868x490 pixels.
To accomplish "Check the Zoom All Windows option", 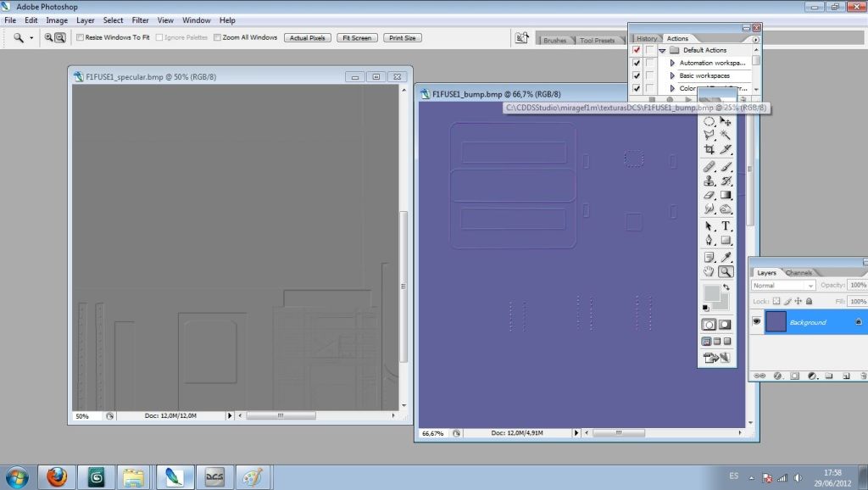I will (x=217, y=38).
